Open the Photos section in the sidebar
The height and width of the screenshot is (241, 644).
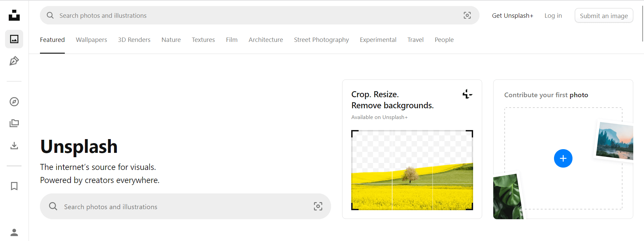point(14,39)
